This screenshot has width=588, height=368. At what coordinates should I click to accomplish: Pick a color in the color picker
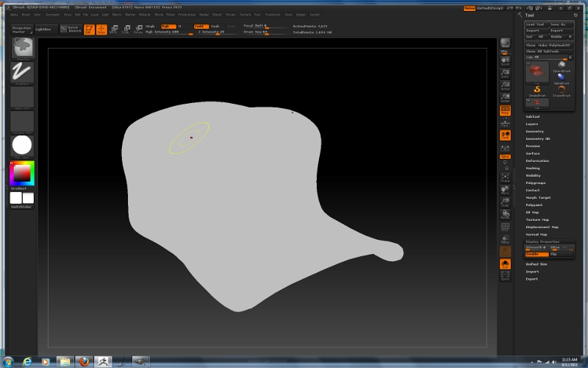coord(22,174)
